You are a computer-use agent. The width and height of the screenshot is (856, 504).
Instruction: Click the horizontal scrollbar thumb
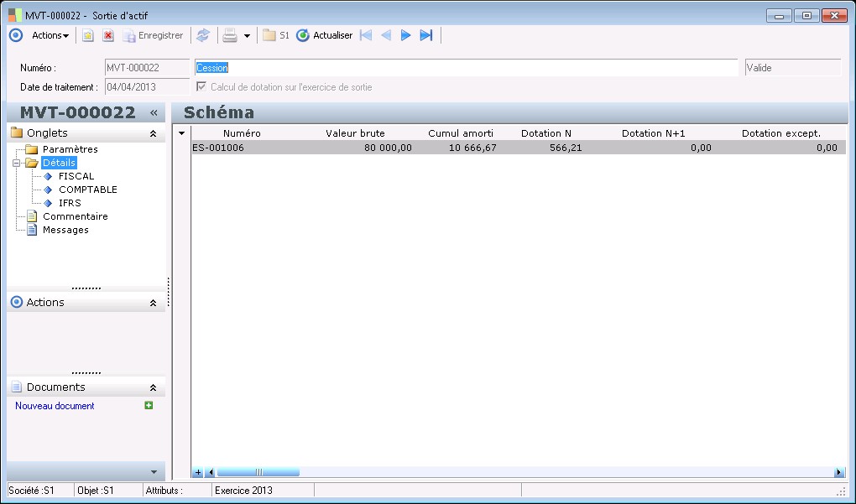(x=258, y=472)
